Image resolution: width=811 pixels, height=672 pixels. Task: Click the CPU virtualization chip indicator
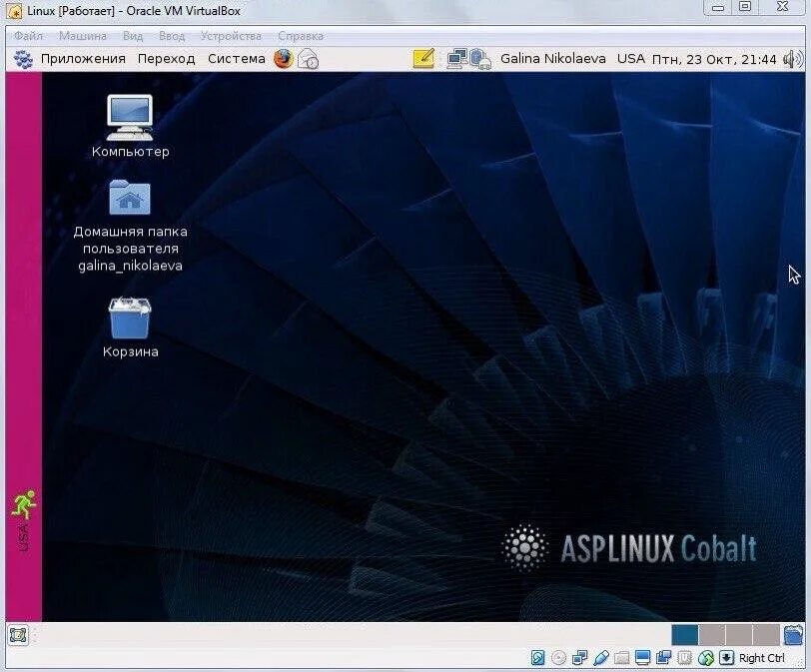[x=685, y=658]
